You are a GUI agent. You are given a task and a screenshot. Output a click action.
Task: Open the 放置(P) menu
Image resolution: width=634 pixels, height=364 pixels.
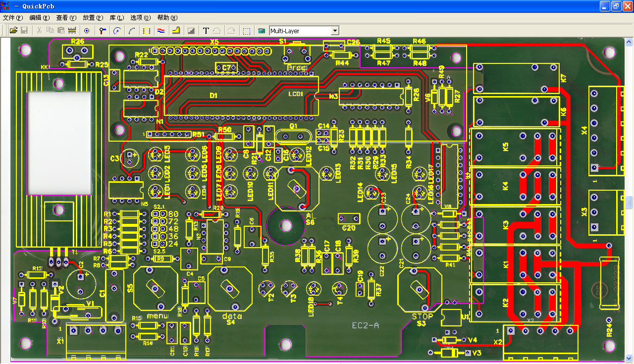93,17
